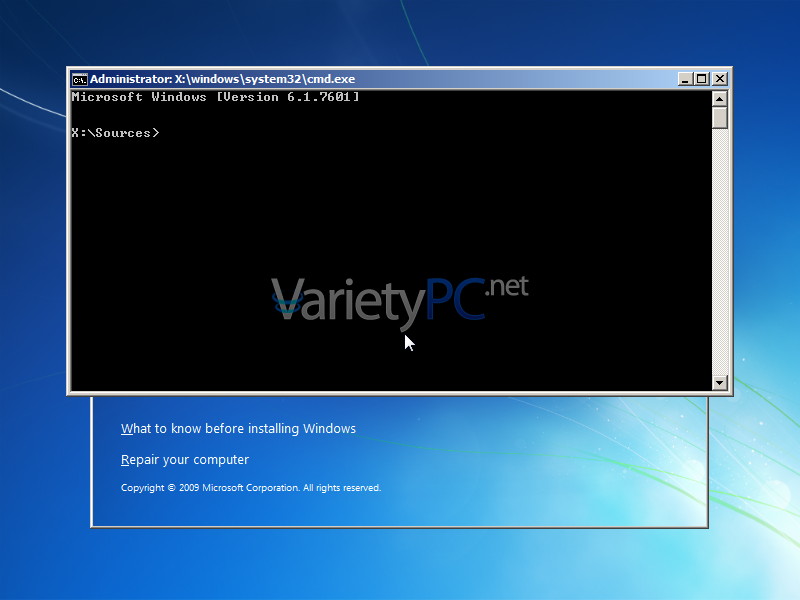The width and height of the screenshot is (800, 600).
Task: Click the Microsoft Windows version line
Action: pyautogui.click(x=215, y=97)
